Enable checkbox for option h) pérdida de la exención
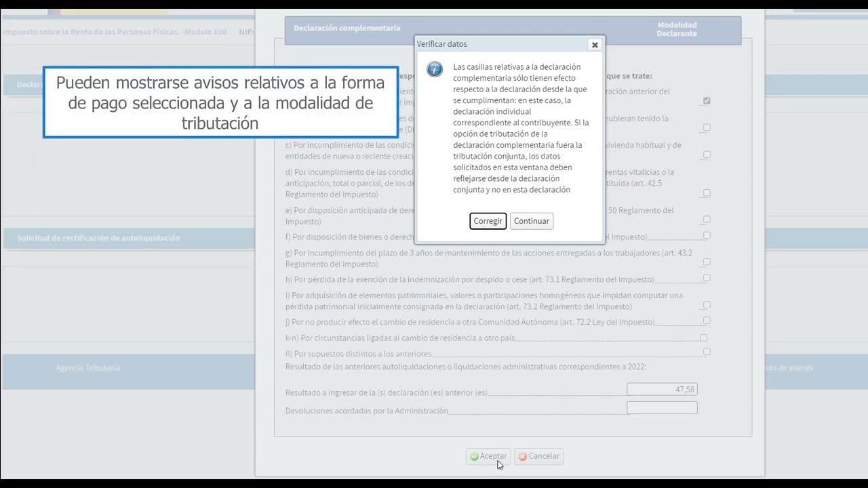The image size is (868, 488). pyautogui.click(x=707, y=279)
